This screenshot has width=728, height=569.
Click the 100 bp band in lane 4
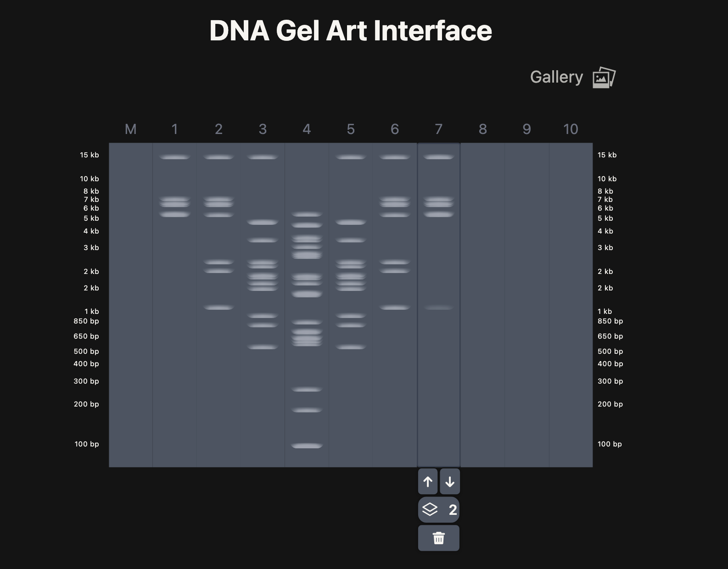coord(307,446)
